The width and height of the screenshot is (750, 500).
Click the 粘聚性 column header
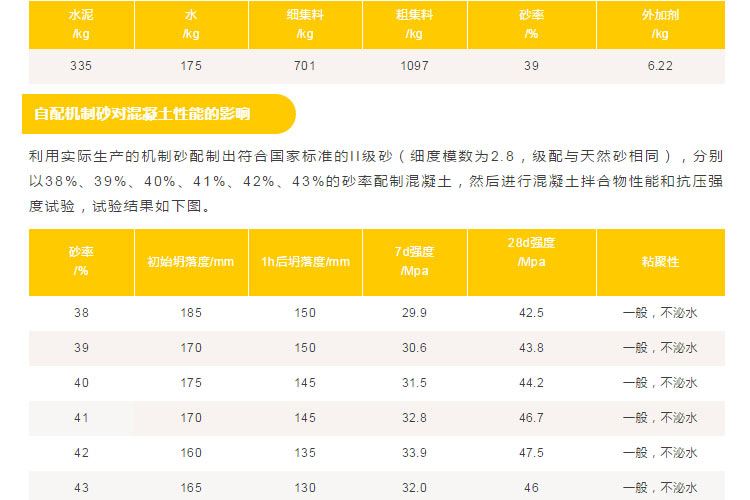click(660, 262)
